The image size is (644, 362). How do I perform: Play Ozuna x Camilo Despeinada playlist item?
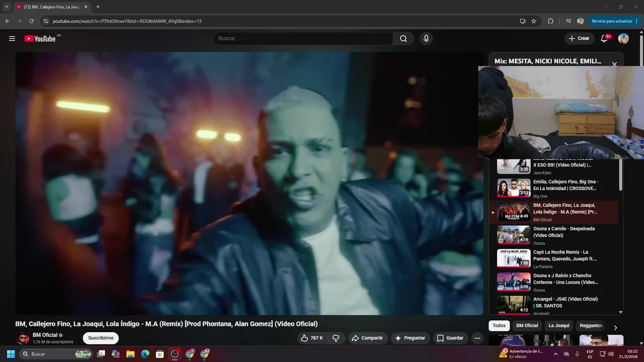coord(553,235)
